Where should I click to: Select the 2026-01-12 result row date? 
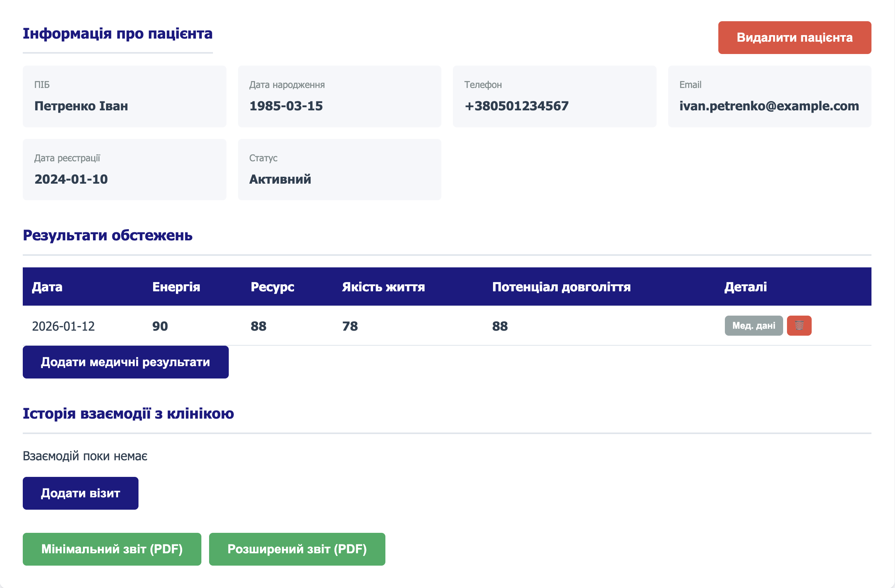point(63,326)
